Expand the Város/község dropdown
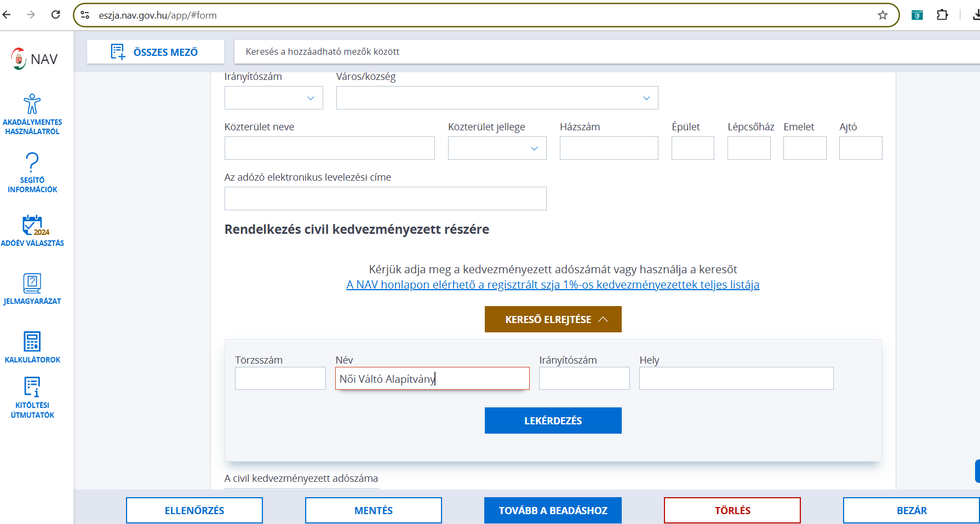Screen dimensions: 980x524 [497, 98]
